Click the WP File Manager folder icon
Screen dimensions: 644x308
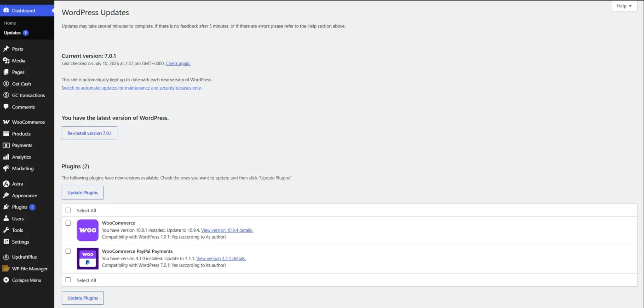coord(6,268)
